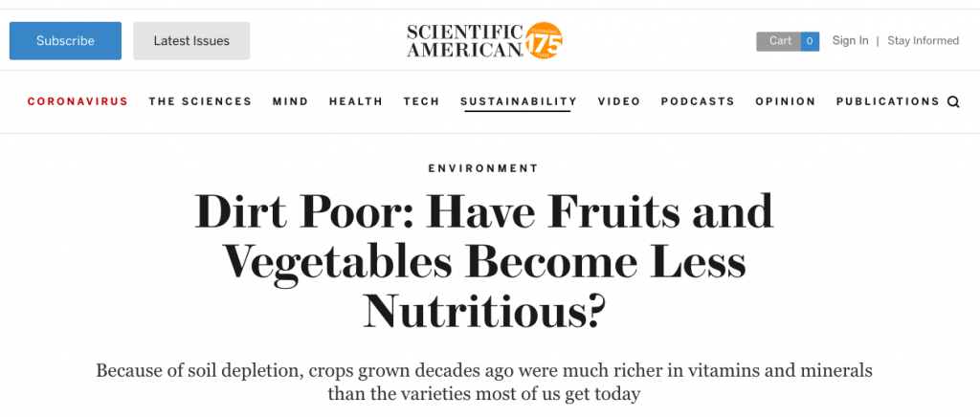
Task: Open the Podcasts section
Action: [698, 101]
